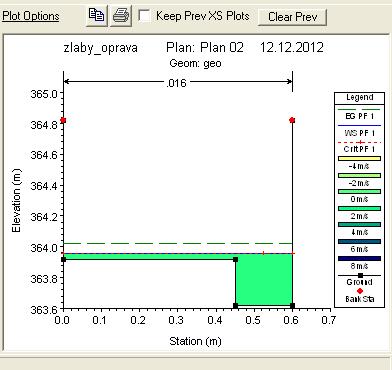Click the -4 m/s velocity color swatch
This screenshot has height=370, width=392.
359,159
